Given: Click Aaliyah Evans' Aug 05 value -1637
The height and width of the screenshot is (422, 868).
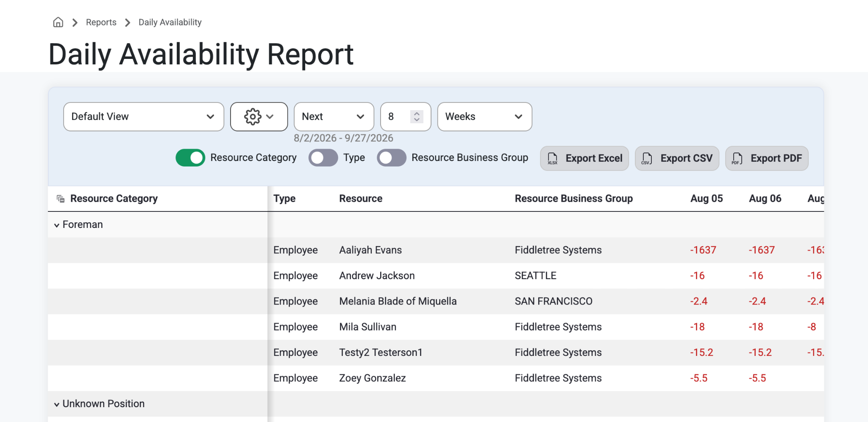Looking at the screenshot, I should (x=703, y=250).
